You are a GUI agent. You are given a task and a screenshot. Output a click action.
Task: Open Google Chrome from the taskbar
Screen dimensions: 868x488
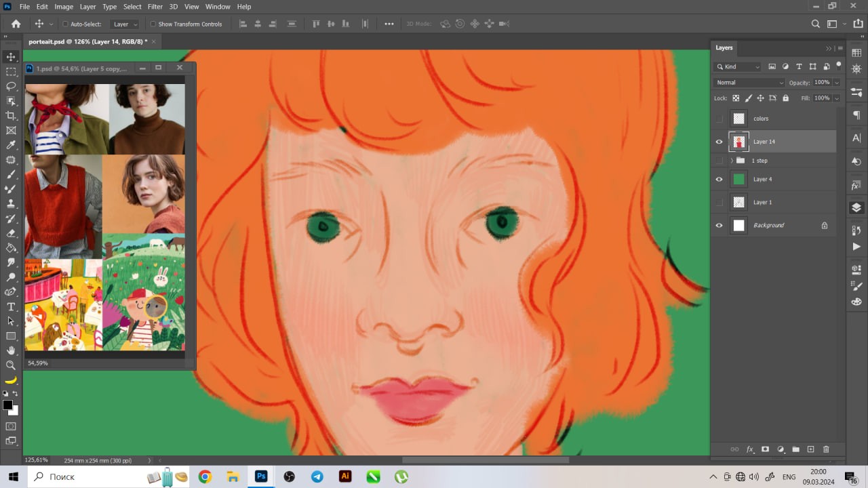point(205,476)
